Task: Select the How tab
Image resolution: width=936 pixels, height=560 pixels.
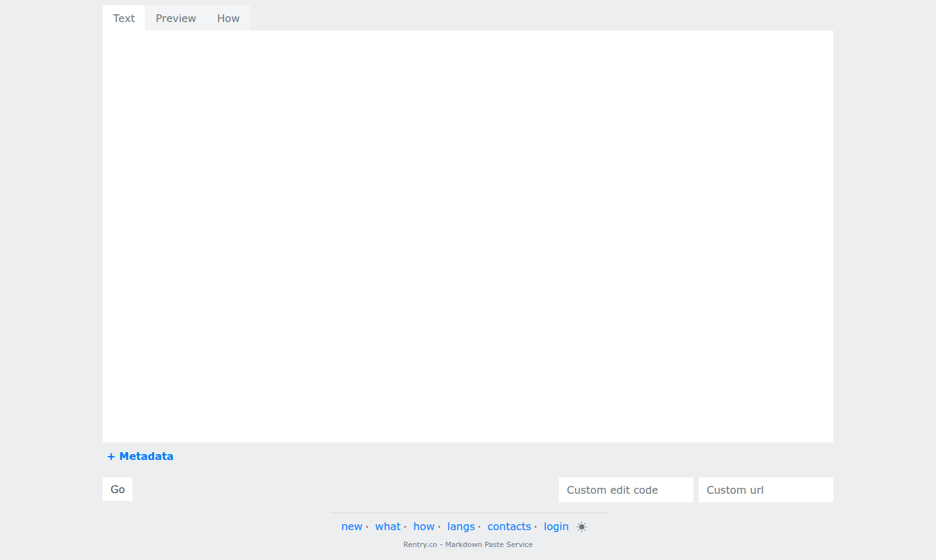Action: tap(228, 18)
